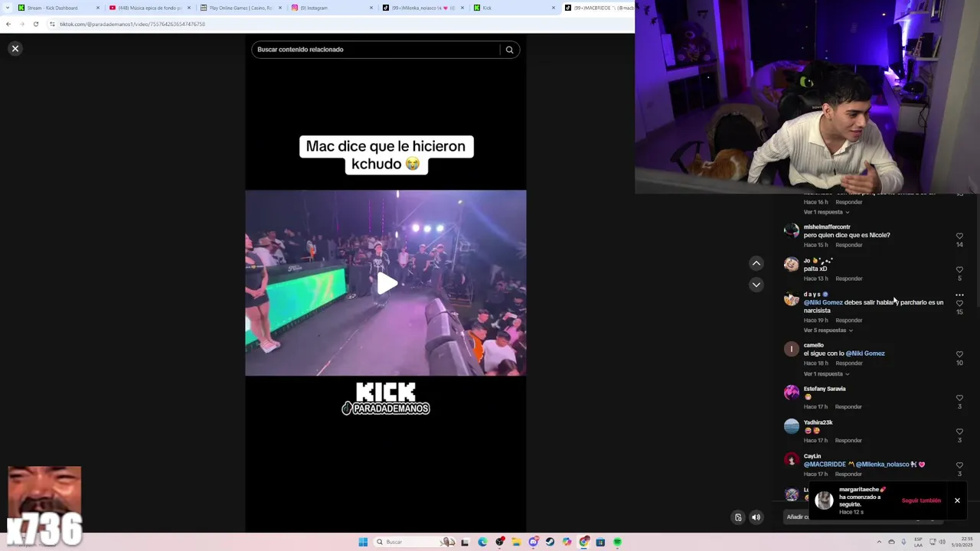Click the search magnifier icon
This screenshot has height=551, width=980.
pyautogui.click(x=509, y=50)
